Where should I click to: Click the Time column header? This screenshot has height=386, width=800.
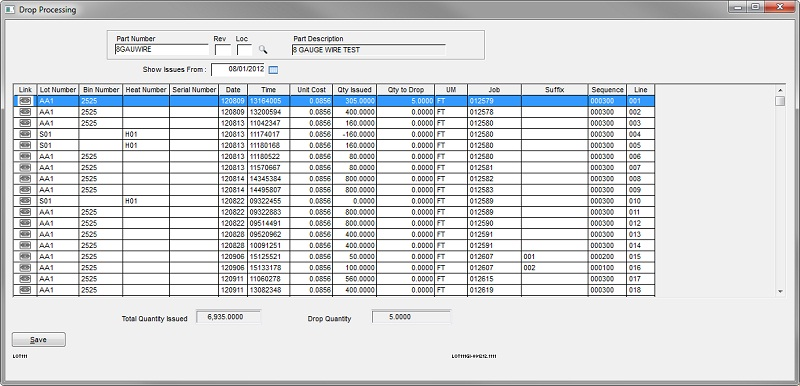tap(268, 90)
